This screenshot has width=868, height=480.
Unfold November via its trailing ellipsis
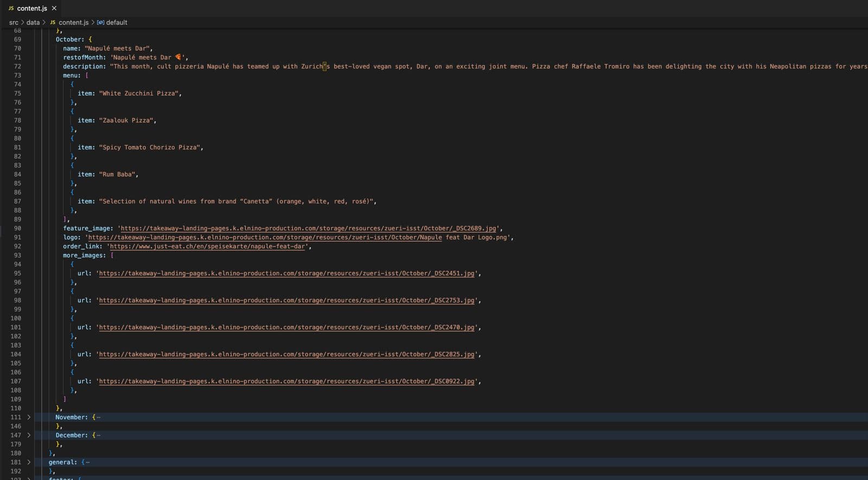point(98,417)
